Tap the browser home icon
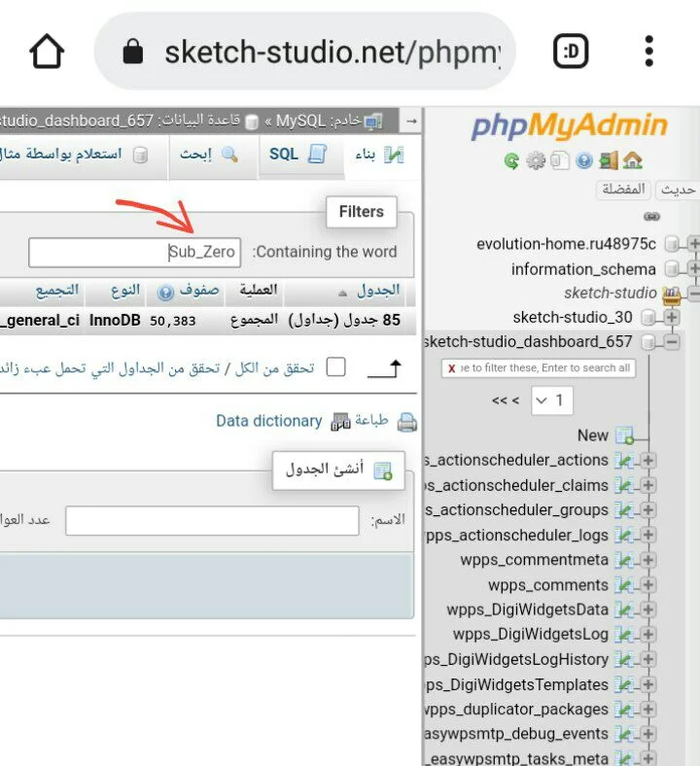Screen dimensions: 700x766 pos(47,51)
